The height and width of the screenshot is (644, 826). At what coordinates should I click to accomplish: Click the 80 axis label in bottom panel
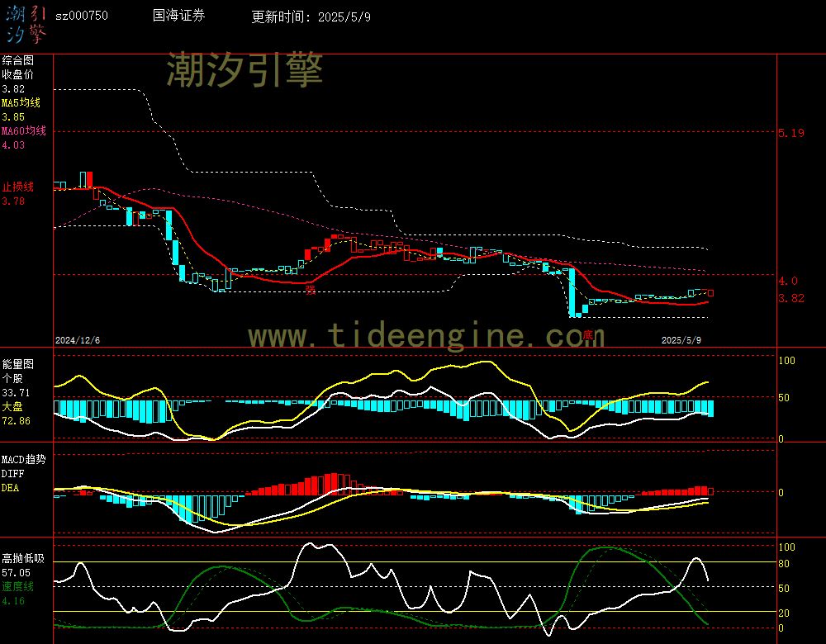784,564
